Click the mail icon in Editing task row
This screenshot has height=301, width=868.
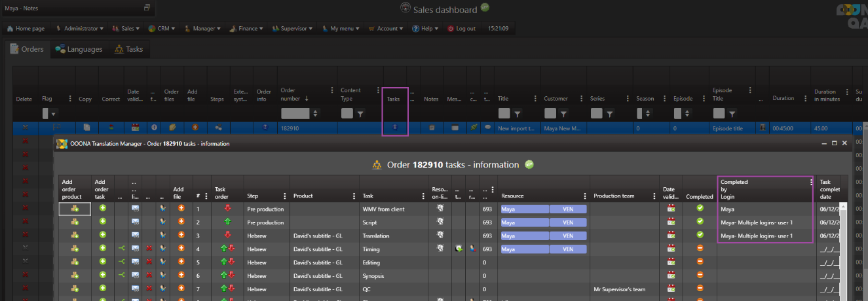tap(135, 262)
